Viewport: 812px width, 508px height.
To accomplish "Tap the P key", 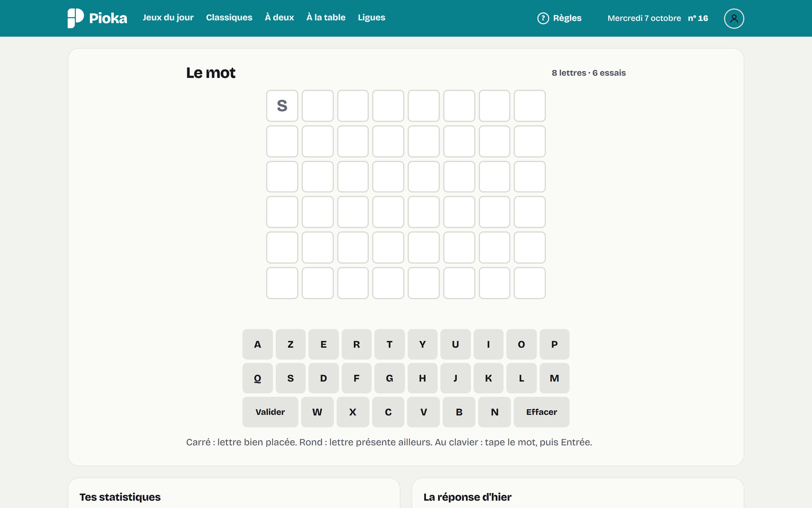I will pyautogui.click(x=554, y=344).
